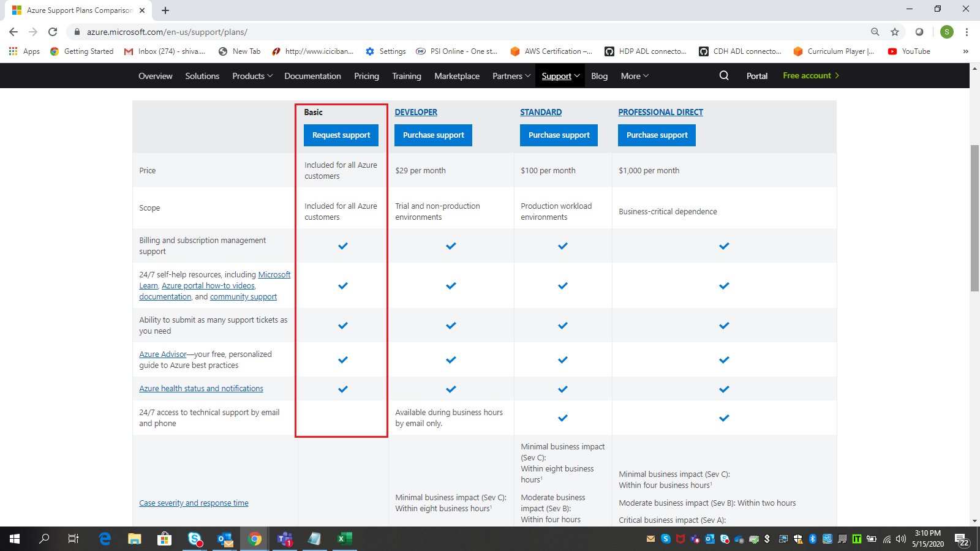The width and height of the screenshot is (980, 551).
Task: Click the Bluetooth tray icon
Action: tap(813, 539)
